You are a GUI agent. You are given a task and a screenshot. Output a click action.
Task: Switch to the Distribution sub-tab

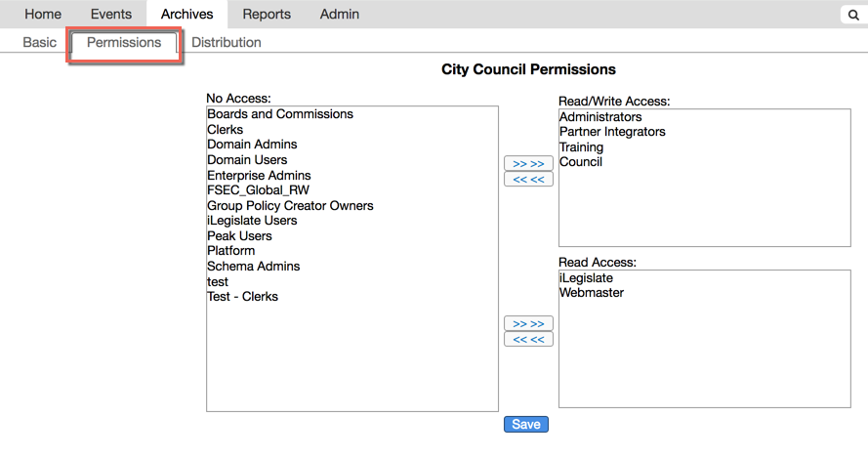[x=227, y=43]
